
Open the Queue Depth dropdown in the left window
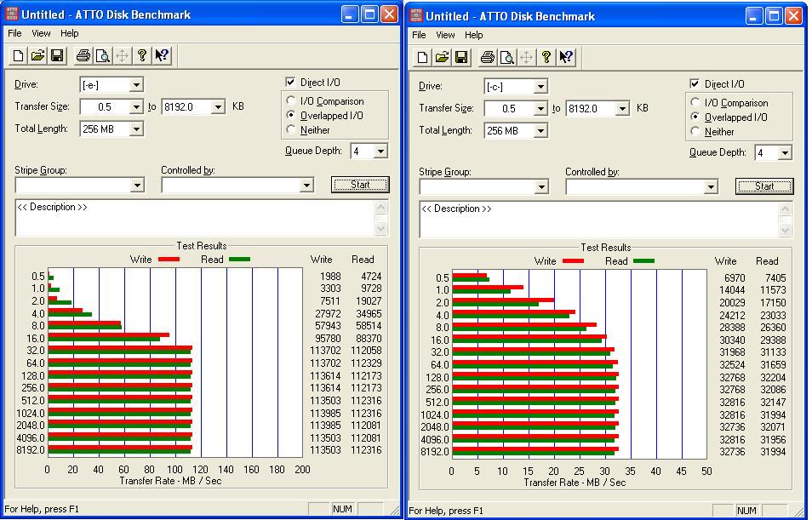click(380, 151)
